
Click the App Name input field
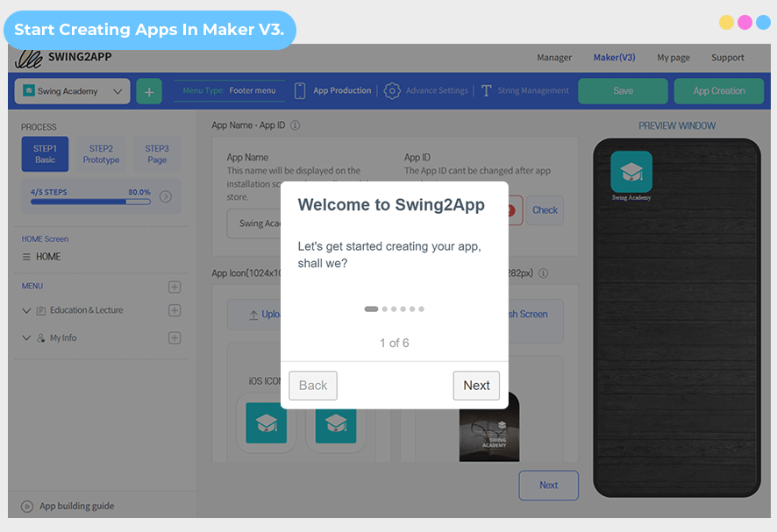pos(254,223)
